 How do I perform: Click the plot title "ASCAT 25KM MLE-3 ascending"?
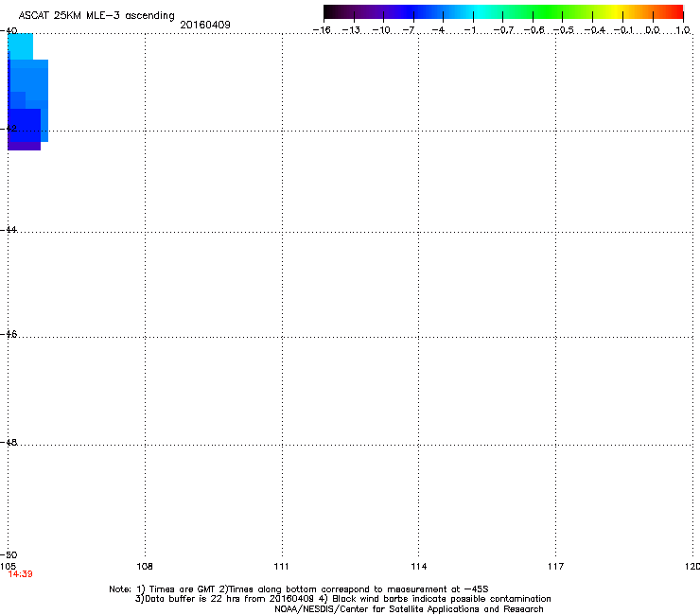click(x=96, y=16)
